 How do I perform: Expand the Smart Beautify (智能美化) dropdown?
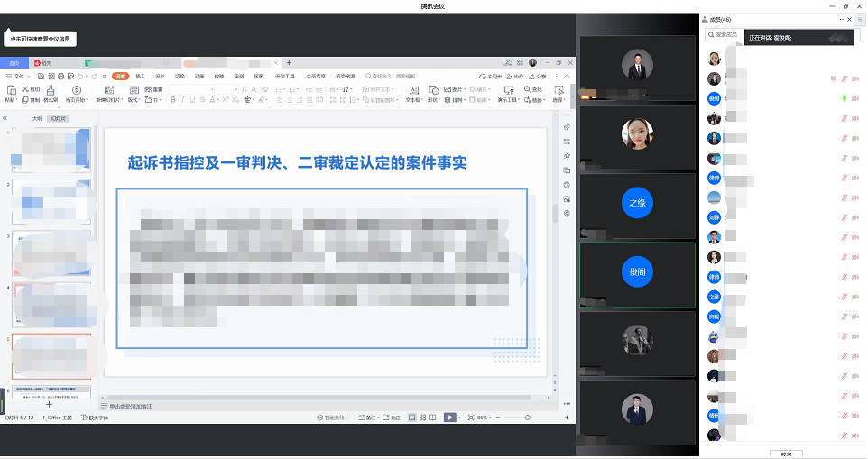click(x=333, y=418)
